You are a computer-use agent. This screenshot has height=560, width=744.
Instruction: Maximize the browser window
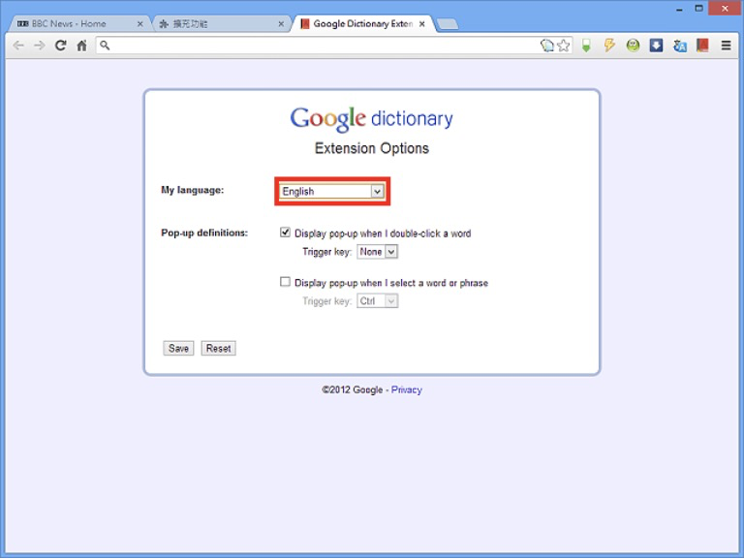click(698, 8)
